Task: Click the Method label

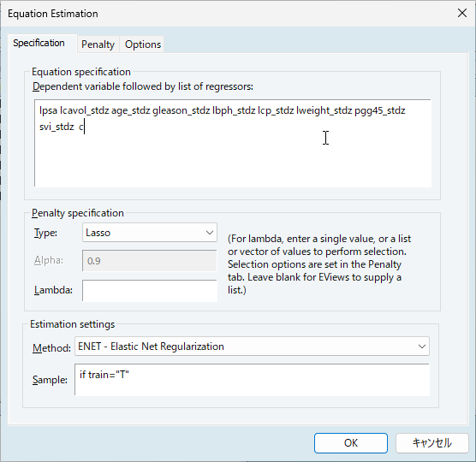Action: coord(51,347)
